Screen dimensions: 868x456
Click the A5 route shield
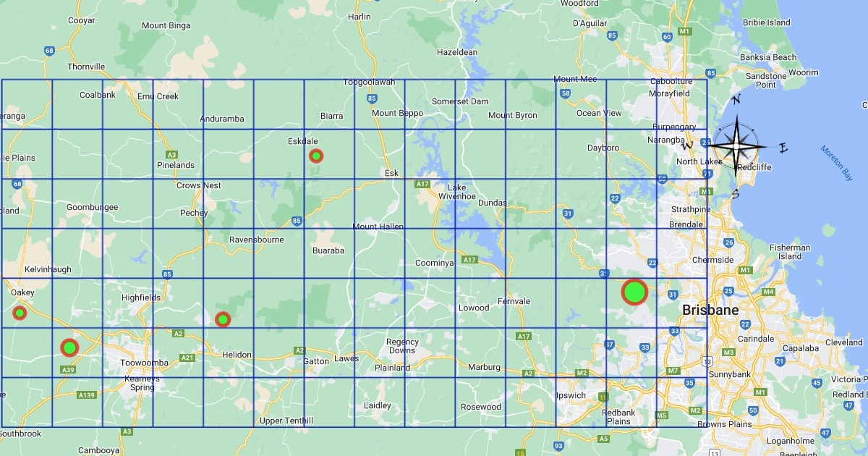603,439
